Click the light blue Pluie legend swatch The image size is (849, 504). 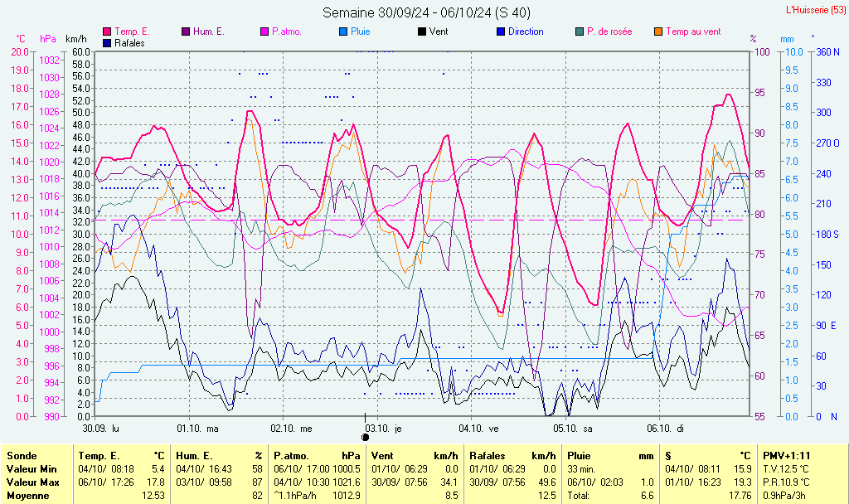tap(343, 32)
